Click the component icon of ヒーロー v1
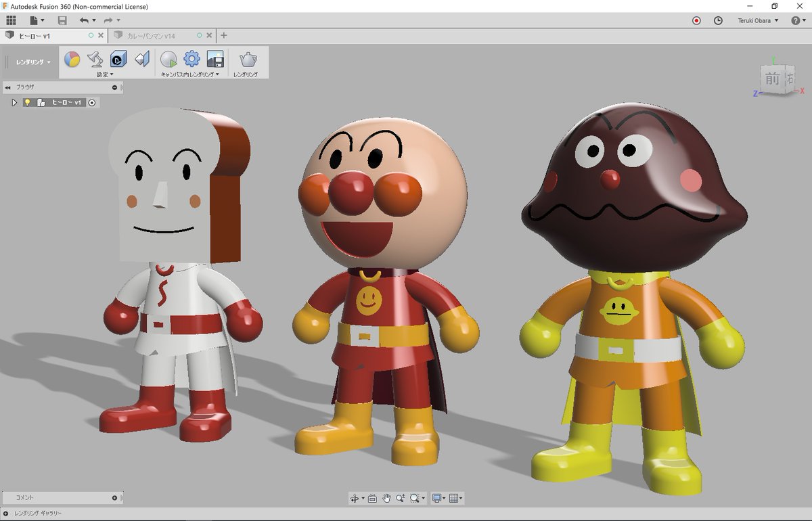Viewport: 812px width, 521px height. pos(41,103)
